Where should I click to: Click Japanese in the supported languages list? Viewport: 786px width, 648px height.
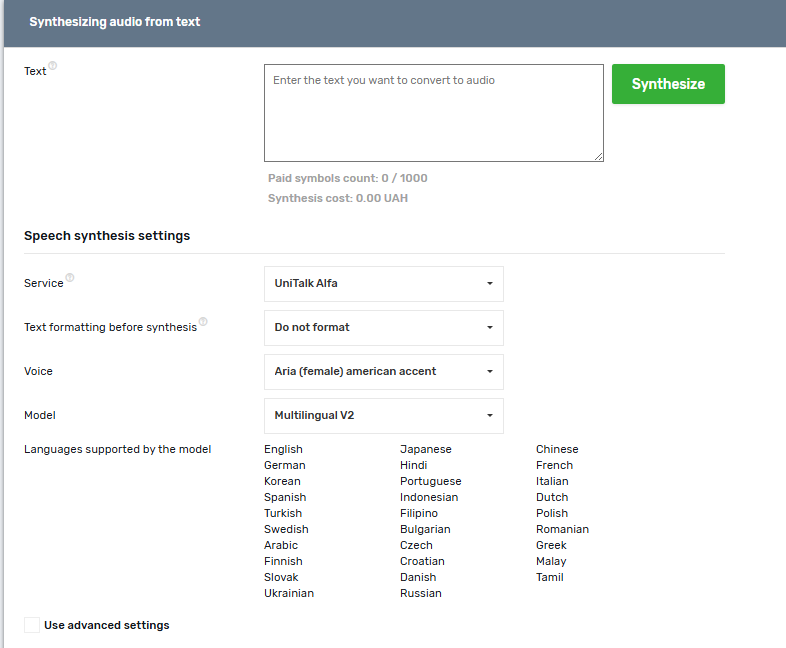[x=425, y=449]
